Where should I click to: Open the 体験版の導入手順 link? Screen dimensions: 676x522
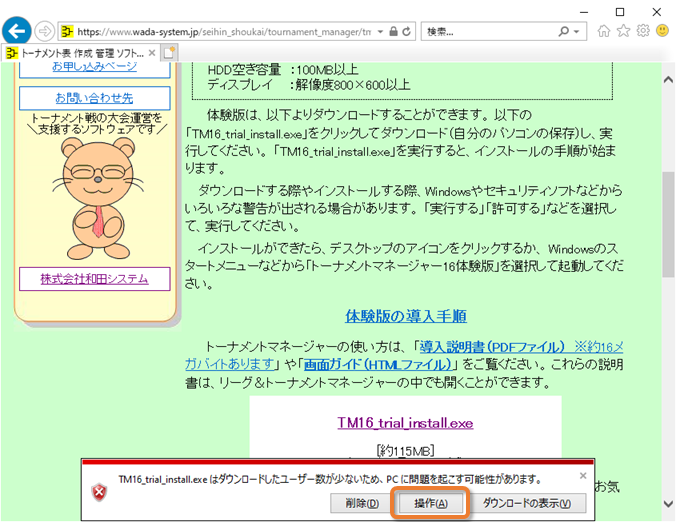pyautogui.click(x=405, y=316)
